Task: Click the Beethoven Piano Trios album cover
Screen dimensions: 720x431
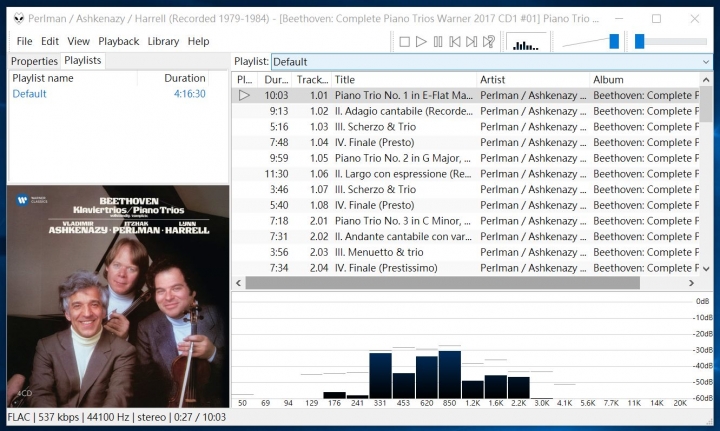Action: [118, 296]
